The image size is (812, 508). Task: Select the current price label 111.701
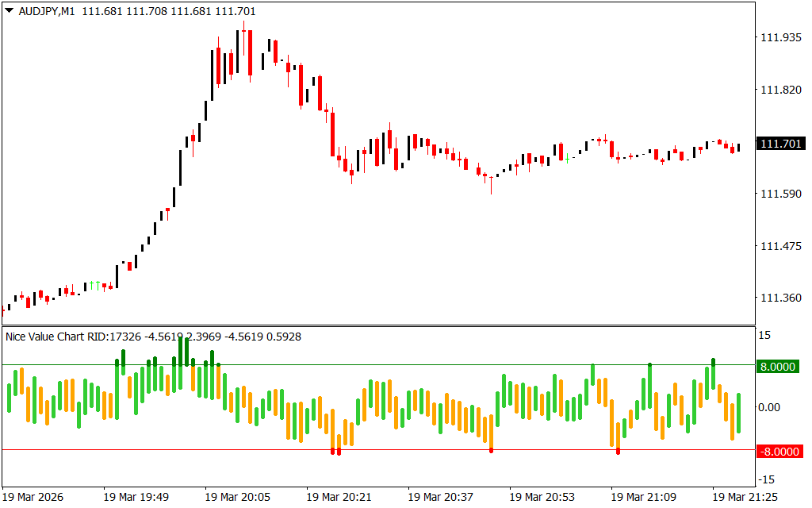tap(780, 144)
